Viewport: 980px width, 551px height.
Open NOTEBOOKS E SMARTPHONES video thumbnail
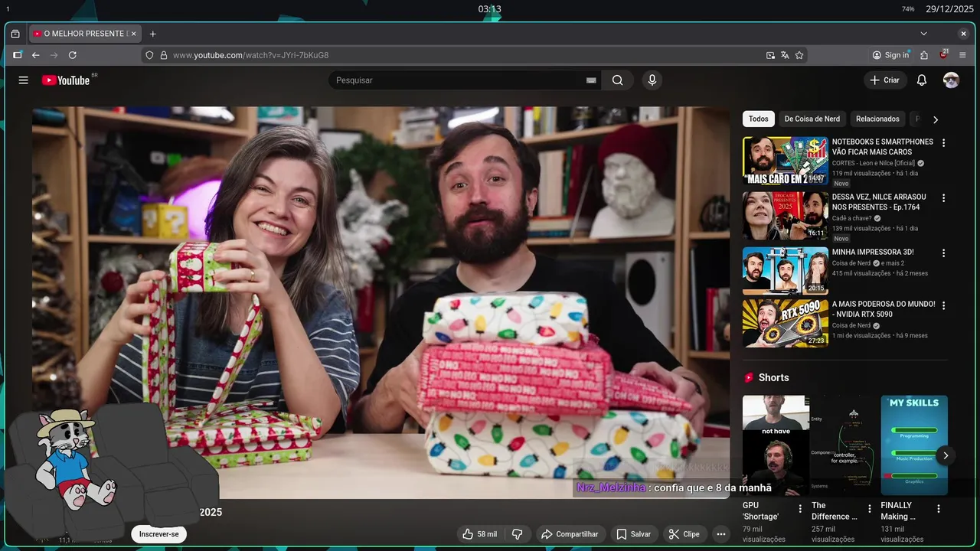click(x=786, y=161)
